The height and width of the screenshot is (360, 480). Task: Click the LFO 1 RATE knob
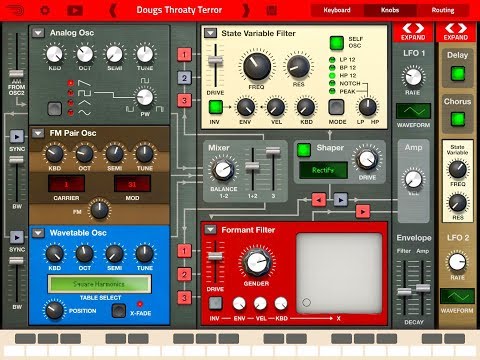tap(413, 77)
